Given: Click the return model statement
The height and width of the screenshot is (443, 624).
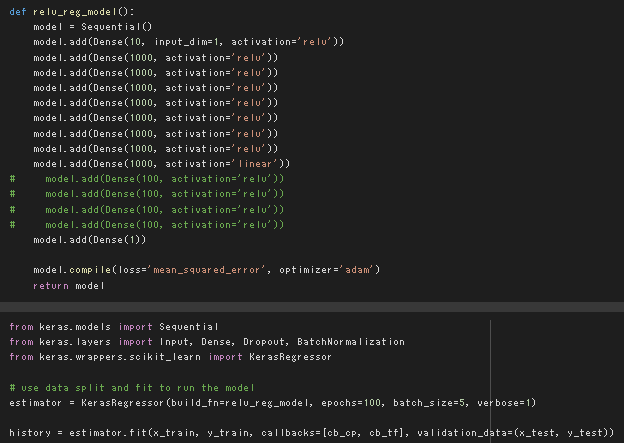Looking at the screenshot, I should click(69, 286).
